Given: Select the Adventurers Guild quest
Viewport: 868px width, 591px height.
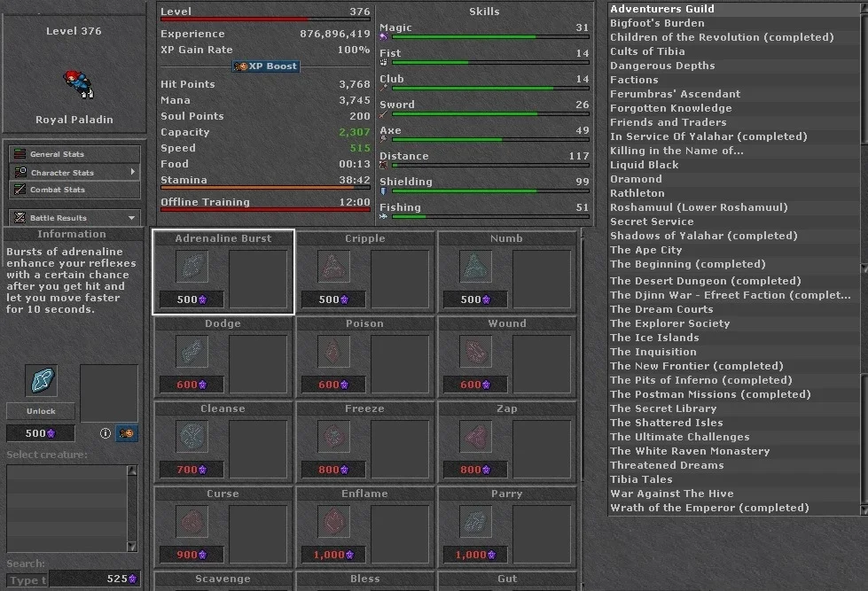Looking at the screenshot, I should (734, 9).
